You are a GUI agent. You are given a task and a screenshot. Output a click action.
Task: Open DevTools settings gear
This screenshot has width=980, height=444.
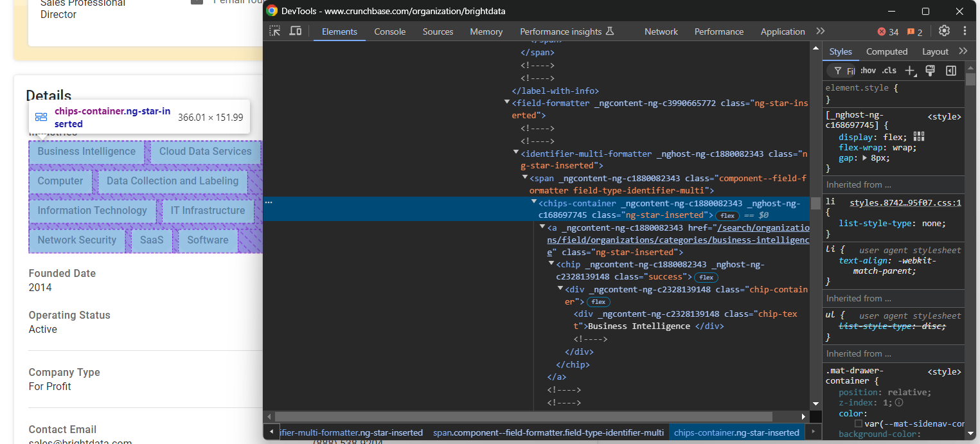944,31
